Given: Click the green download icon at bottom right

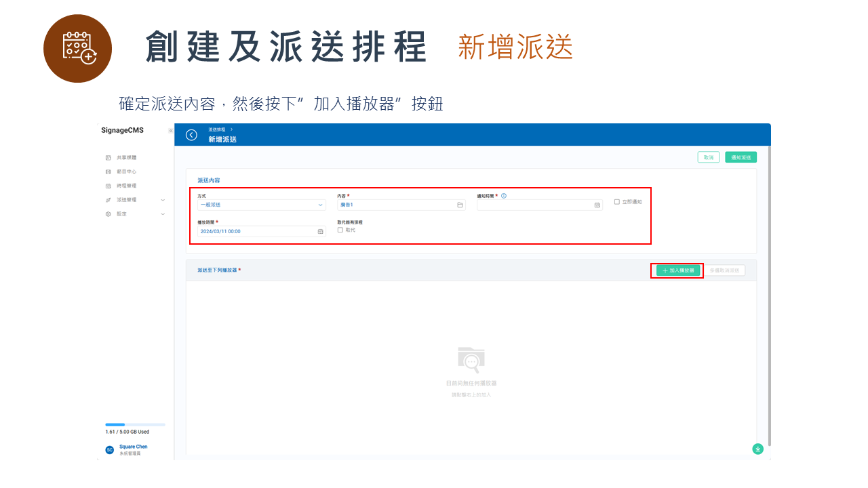Looking at the screenshot, I should point(757,449).
